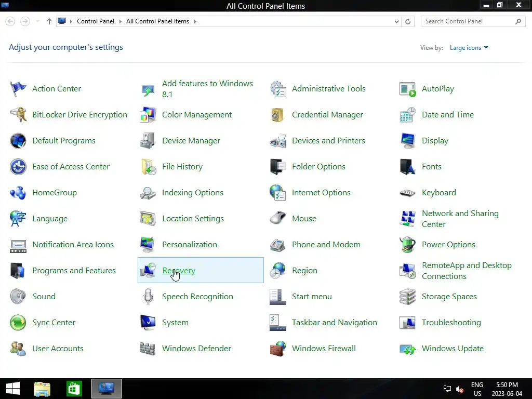Click the All Control Panel Items breadcrumb
The height and width of the screenshot is (399, 532).
coord(157,21)
